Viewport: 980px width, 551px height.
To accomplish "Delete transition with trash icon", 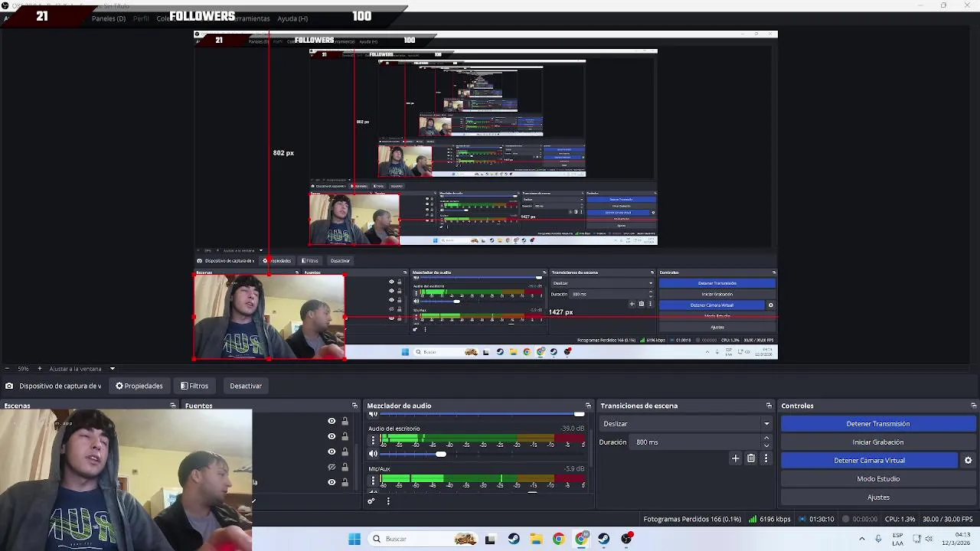I will click(x=751, y=458).
